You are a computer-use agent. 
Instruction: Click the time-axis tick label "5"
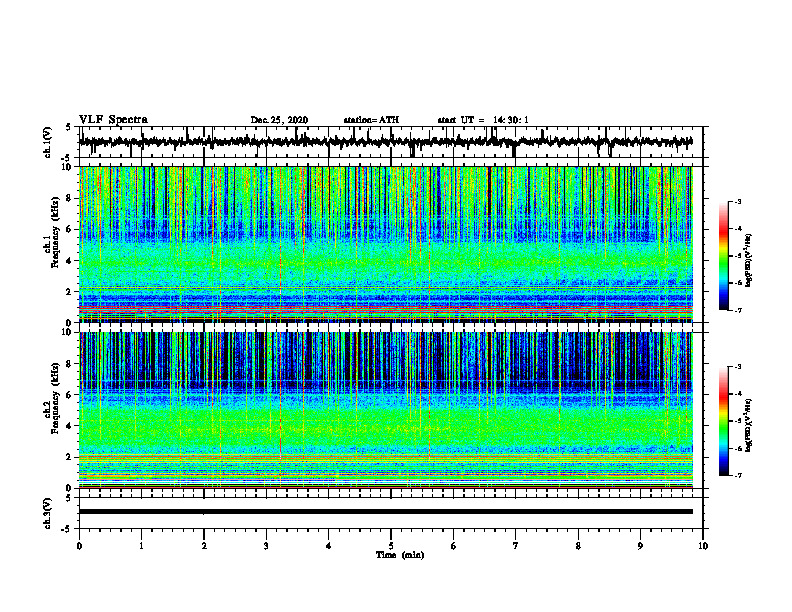(391, 546)
